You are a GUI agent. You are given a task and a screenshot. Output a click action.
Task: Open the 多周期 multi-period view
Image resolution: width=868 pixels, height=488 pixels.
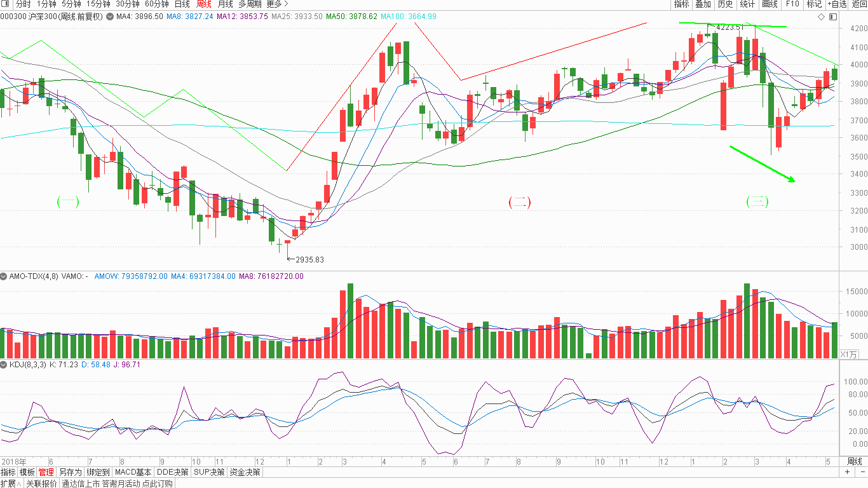coord(250,4)
